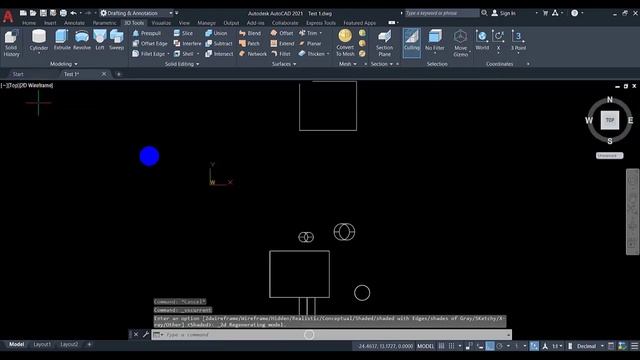This screenshot has width=640, height=360.
Task: Open the Section Plane tool
Action: click(384, 43)
